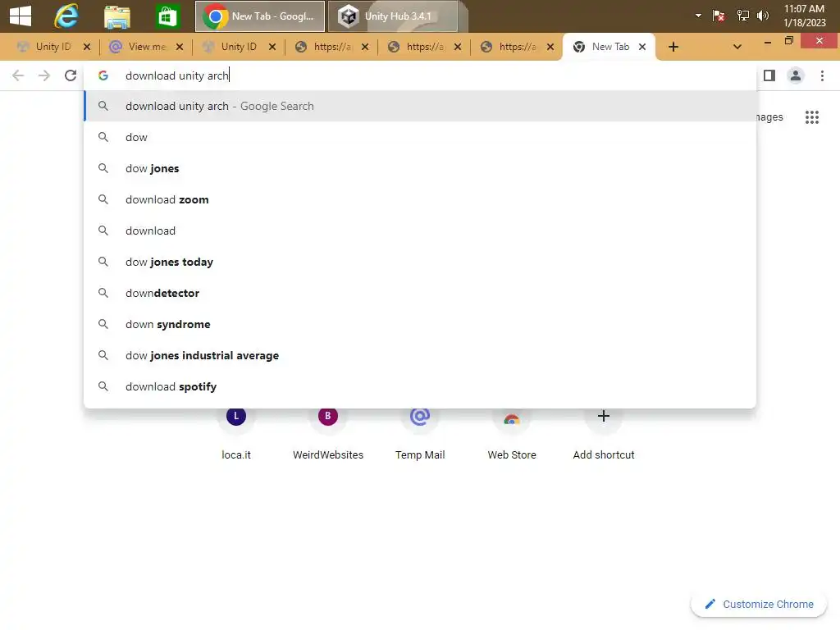840x630 pixels.
Task: Open the WeirdWebsites shortcut
Action: click(328, 433)
